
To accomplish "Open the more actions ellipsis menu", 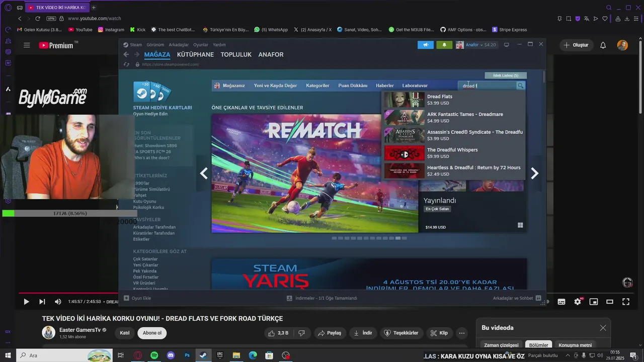I will 461,333.
